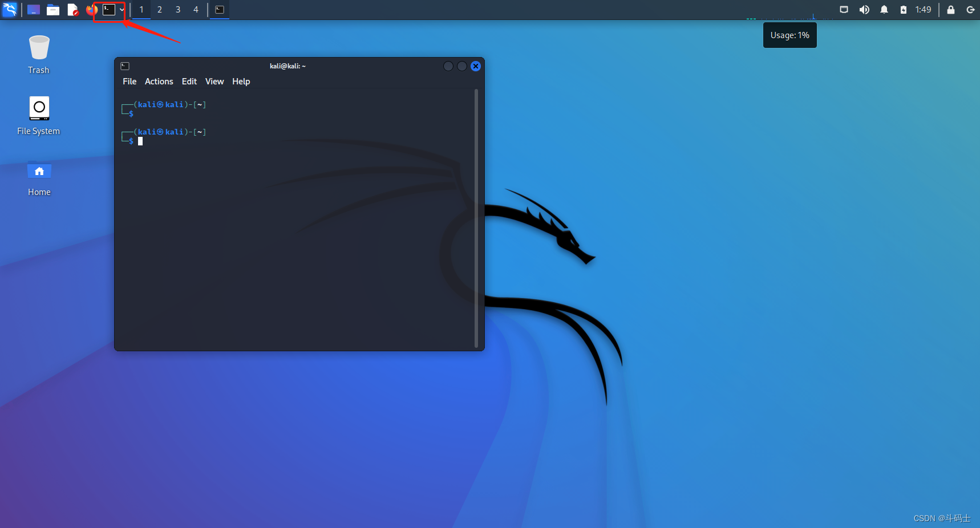This screenshot has height=528, width=980.
Task: Open the terminal Help menu
Action: [241, 82]
